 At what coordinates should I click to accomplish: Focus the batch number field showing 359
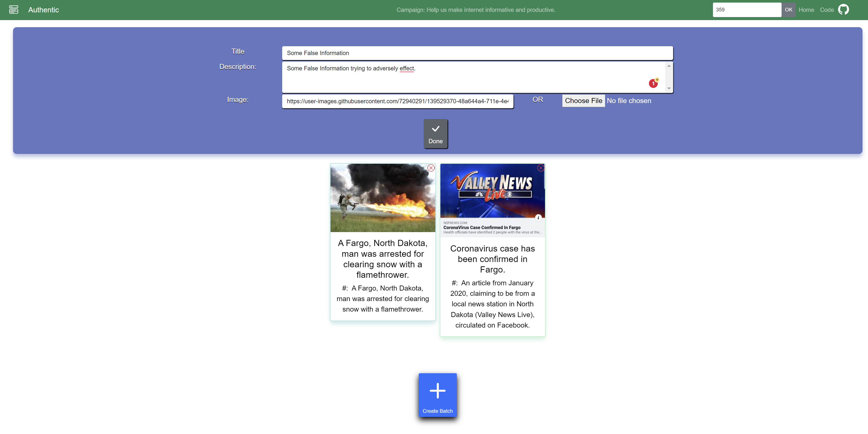[746, 10]
